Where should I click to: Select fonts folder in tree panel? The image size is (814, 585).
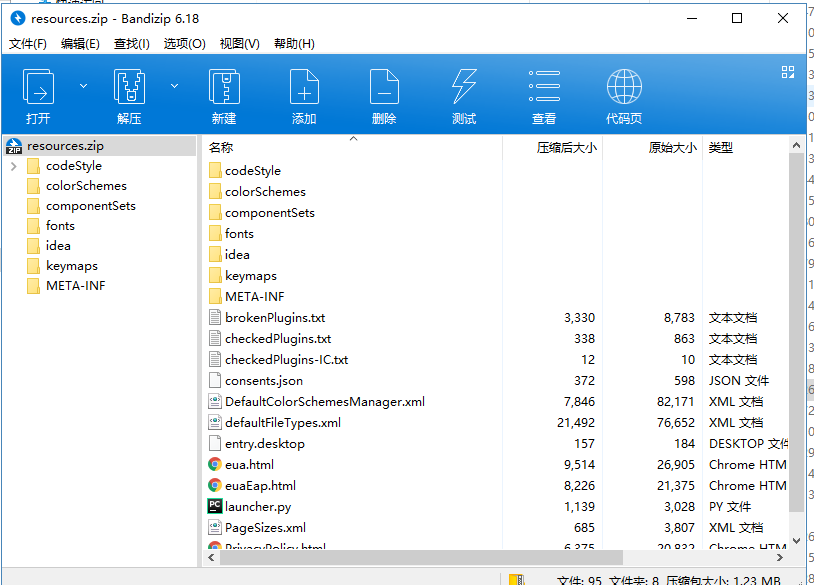coord(60,226)
